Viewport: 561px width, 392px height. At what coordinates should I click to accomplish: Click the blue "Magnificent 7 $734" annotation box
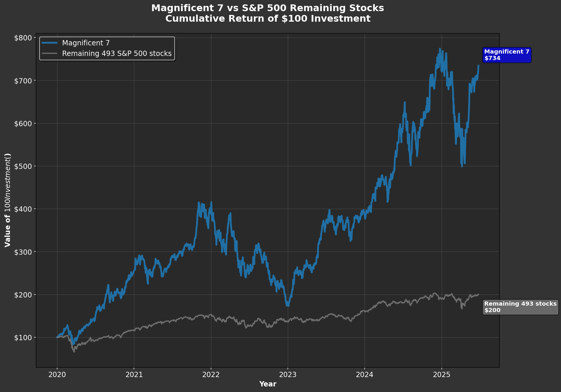pyautogui.click(x=507, y=55)
